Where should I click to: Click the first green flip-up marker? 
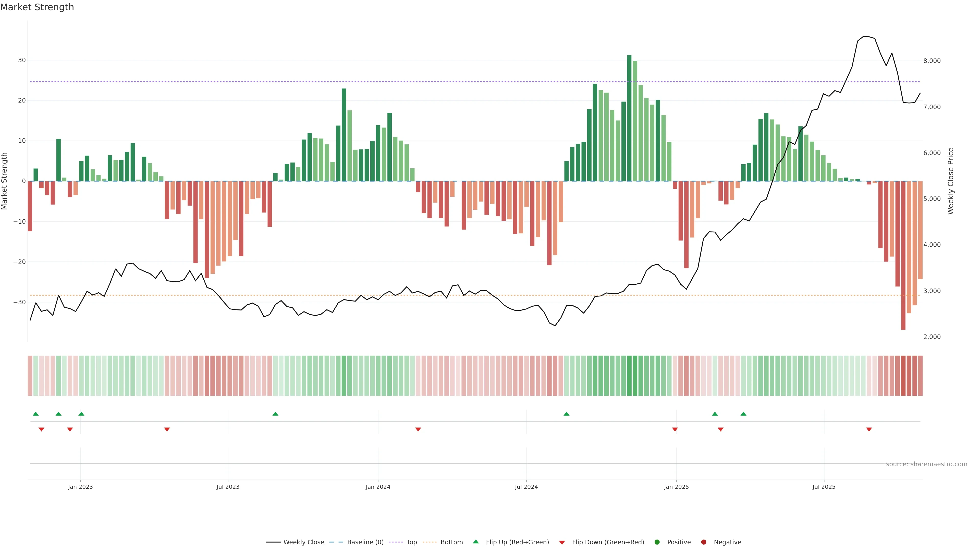click(36, 414)
